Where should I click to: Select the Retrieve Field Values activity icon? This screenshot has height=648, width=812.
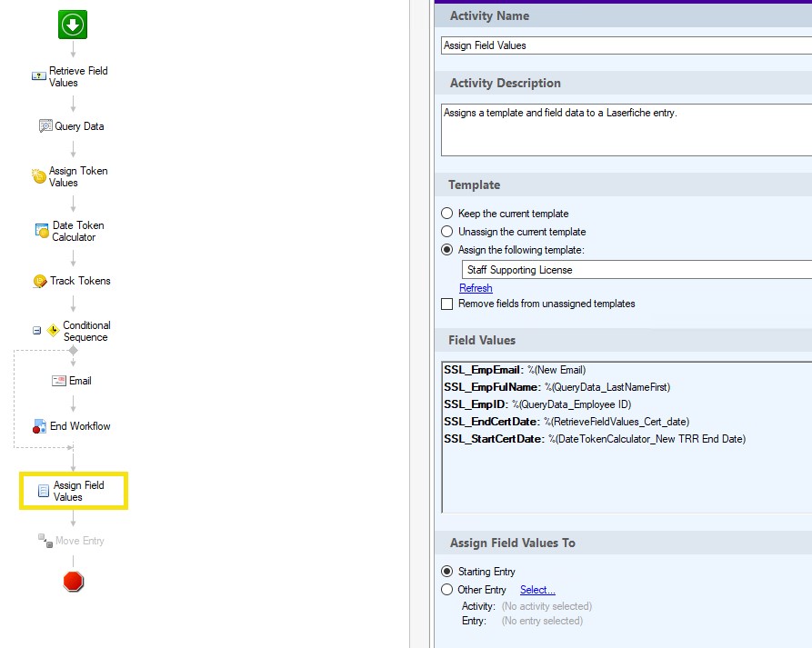point(39,77)
